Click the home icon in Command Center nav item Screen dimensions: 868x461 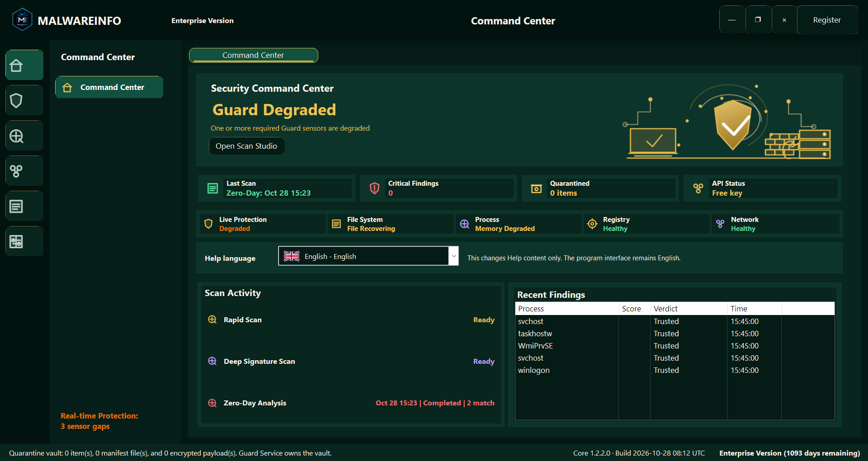(x=67, y=87)
